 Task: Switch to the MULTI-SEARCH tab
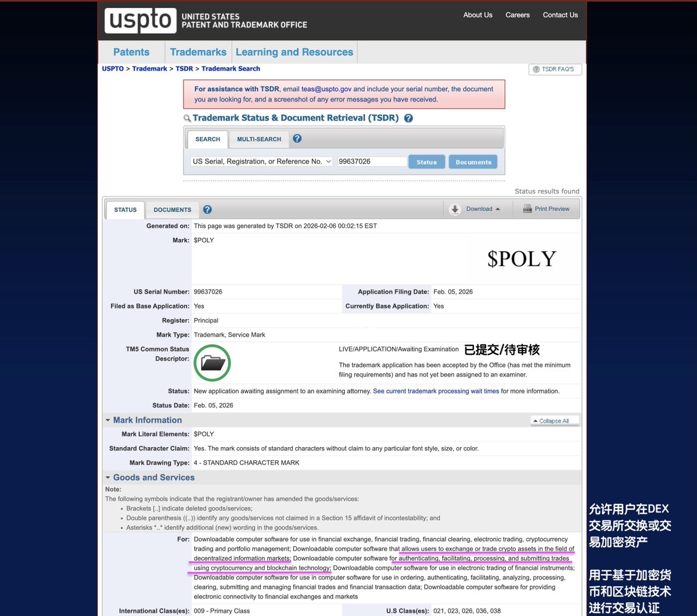click(x=259, y=139)
